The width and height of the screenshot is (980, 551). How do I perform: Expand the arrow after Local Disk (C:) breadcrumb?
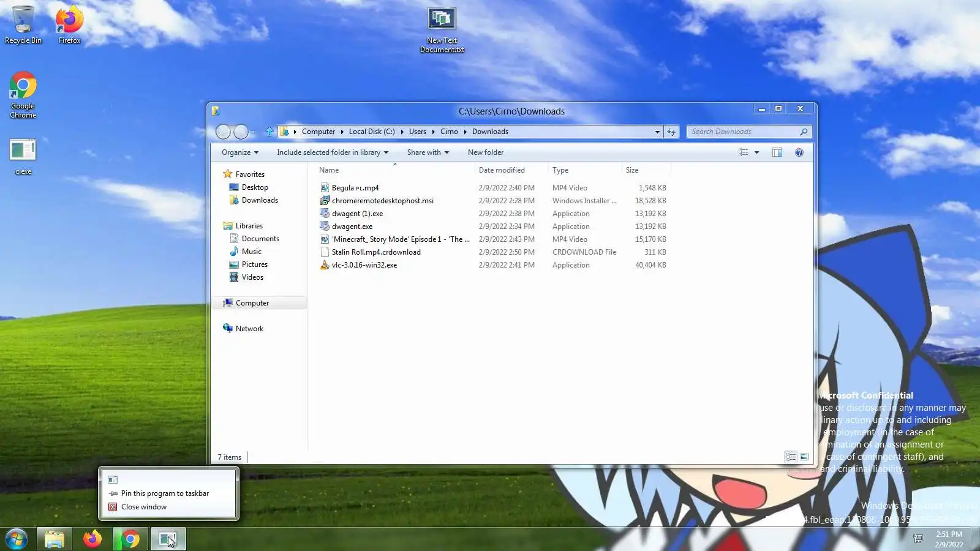tap(402, 132)
